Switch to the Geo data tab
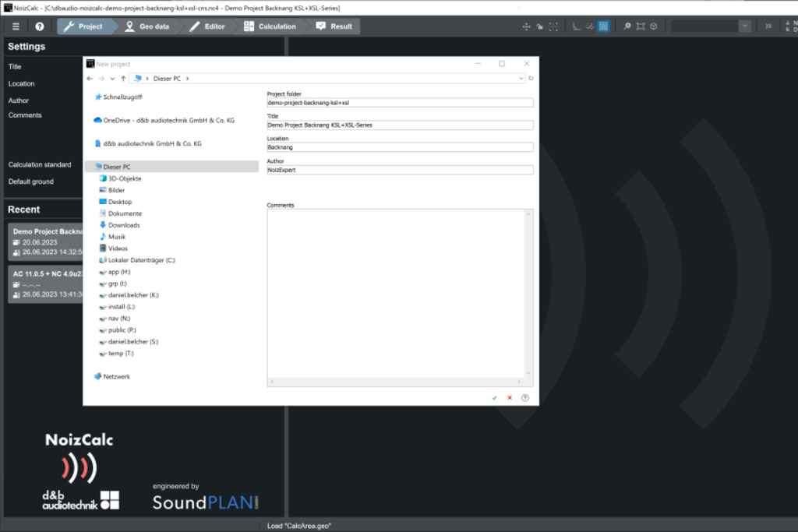 [x=147, y=26]
